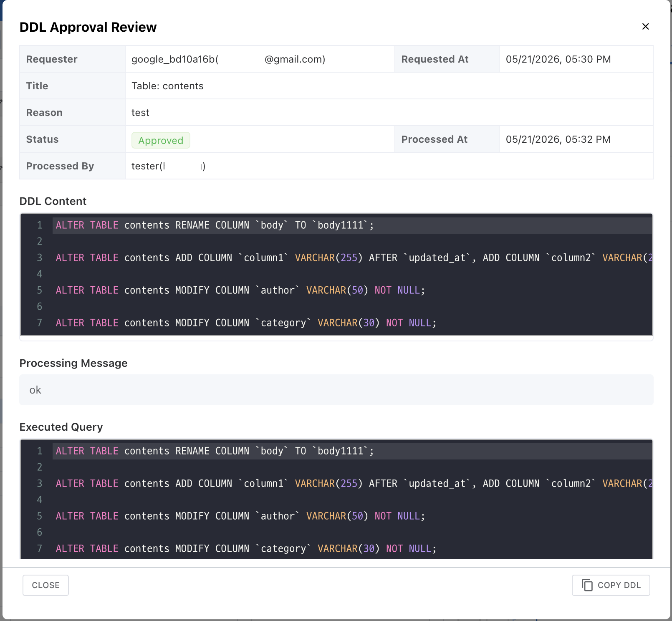Screen dimensions: 672x621
Task: Click Executed Query line 5 author MODIFY statement
Action: click(240, 516)
